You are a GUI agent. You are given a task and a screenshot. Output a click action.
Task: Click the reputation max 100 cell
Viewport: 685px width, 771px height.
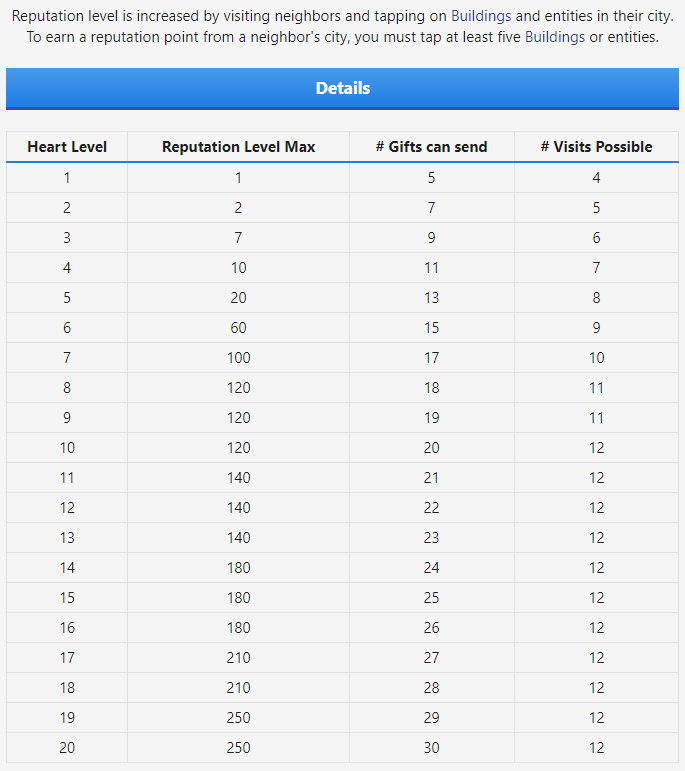coord(238,357)
